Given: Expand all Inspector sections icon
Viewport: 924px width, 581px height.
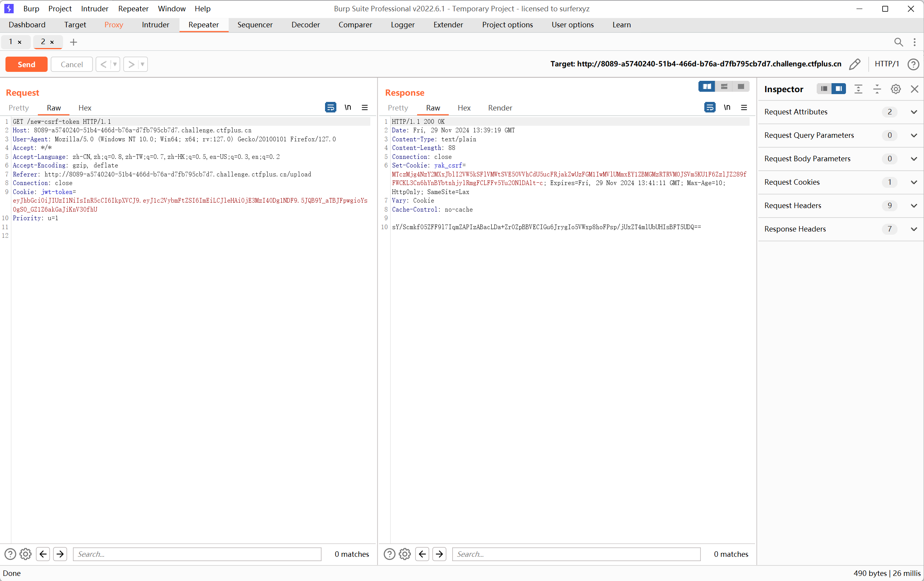Looking at the screenshot, I should tap(858, 89).
